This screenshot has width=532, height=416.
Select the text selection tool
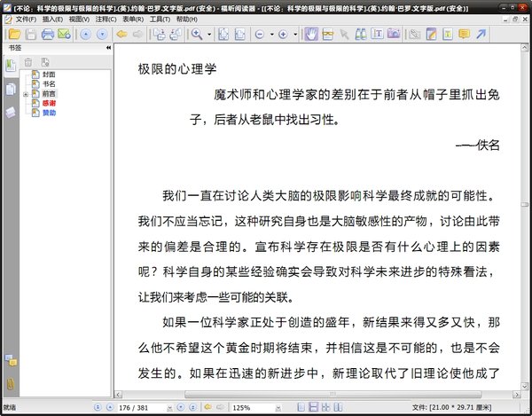[328, 35]
